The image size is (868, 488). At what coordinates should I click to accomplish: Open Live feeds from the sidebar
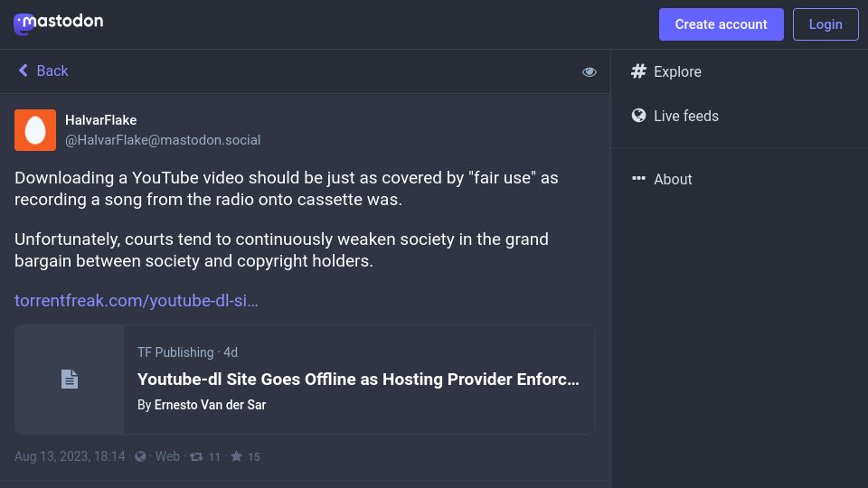675,116
